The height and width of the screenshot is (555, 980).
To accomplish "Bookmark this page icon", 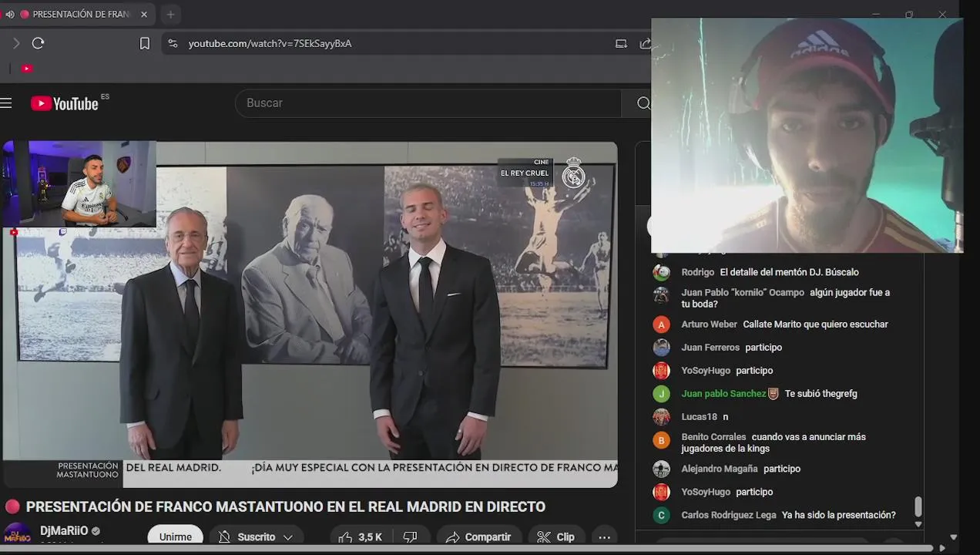I will (145, 43).
